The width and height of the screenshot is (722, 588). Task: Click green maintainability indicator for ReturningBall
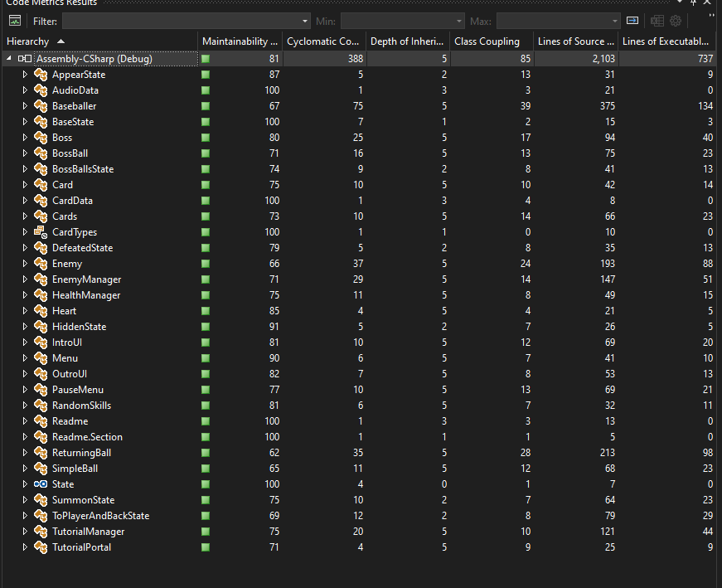206,453
